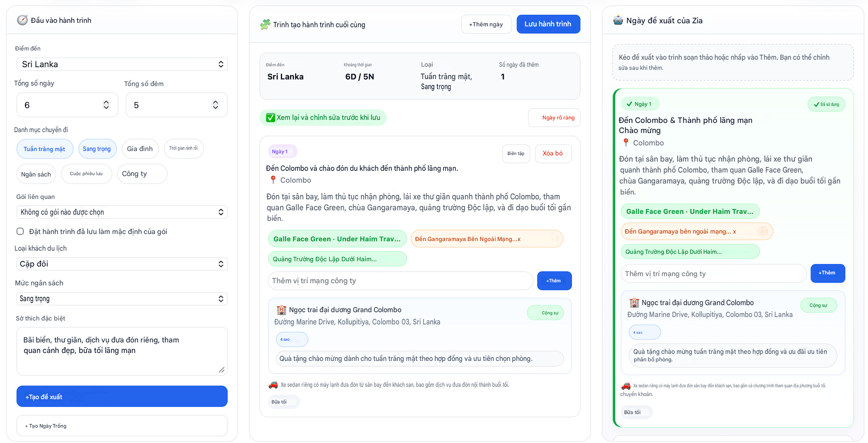
Task: Increase Tổng số ngày with the stepper arrows
Action: 106,102
